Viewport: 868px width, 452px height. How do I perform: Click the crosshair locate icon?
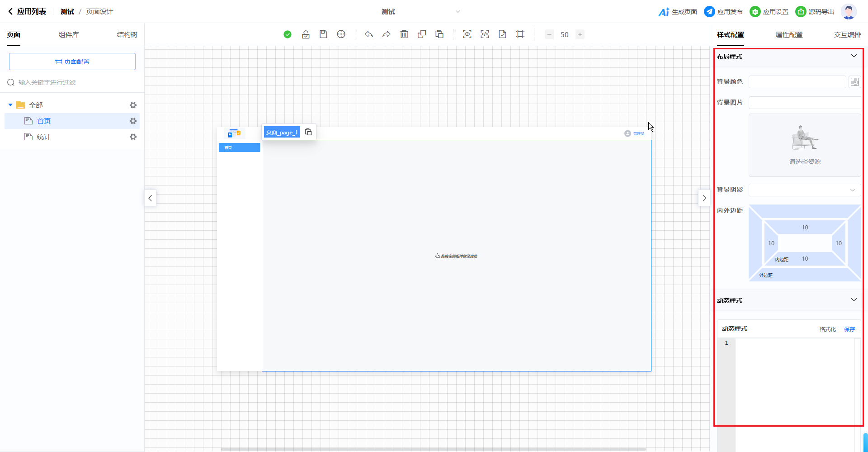point(341,34)
